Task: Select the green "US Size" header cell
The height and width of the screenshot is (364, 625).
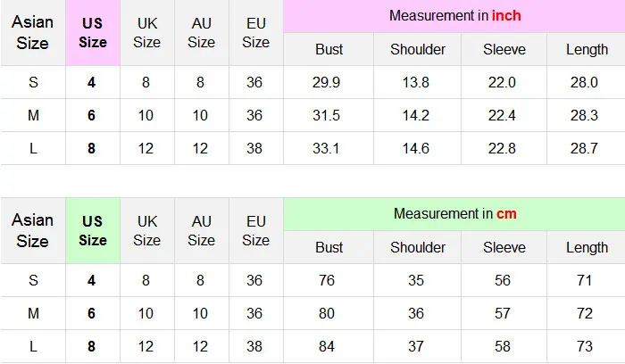Action: point(93,231)
